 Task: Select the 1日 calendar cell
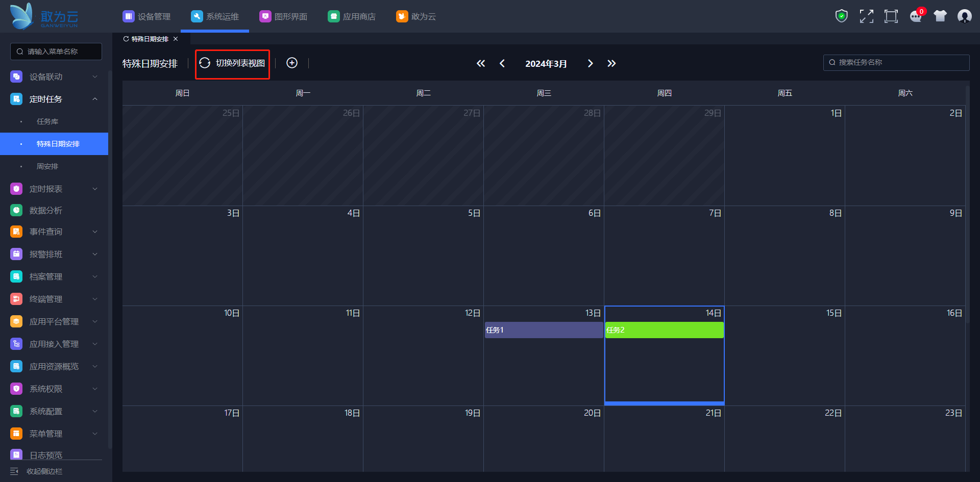pos(785,156)
